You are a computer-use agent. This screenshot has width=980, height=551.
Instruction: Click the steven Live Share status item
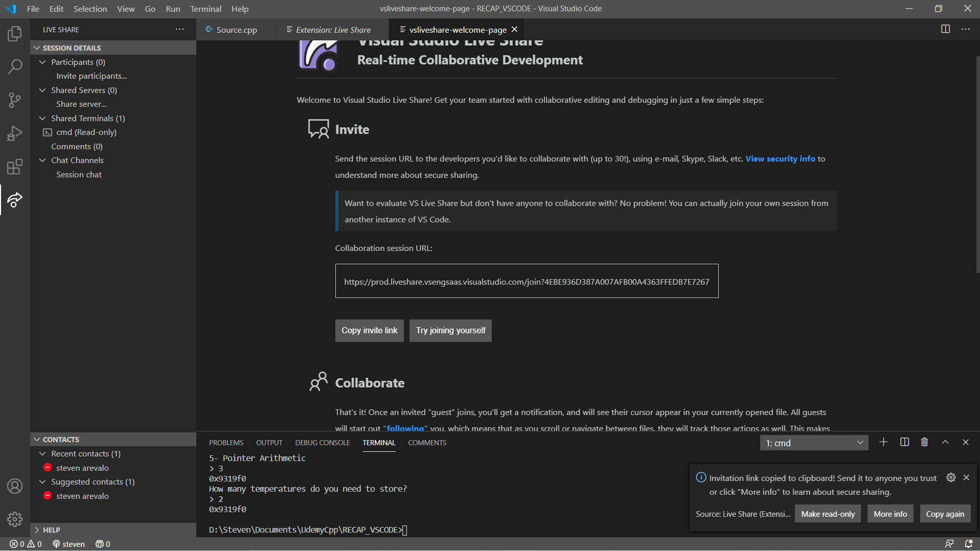tap(69, 544)
